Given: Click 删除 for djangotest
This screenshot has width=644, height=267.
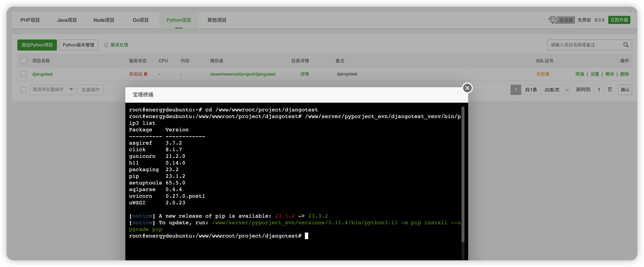Looking at the screenshot, I should point(624,74).
